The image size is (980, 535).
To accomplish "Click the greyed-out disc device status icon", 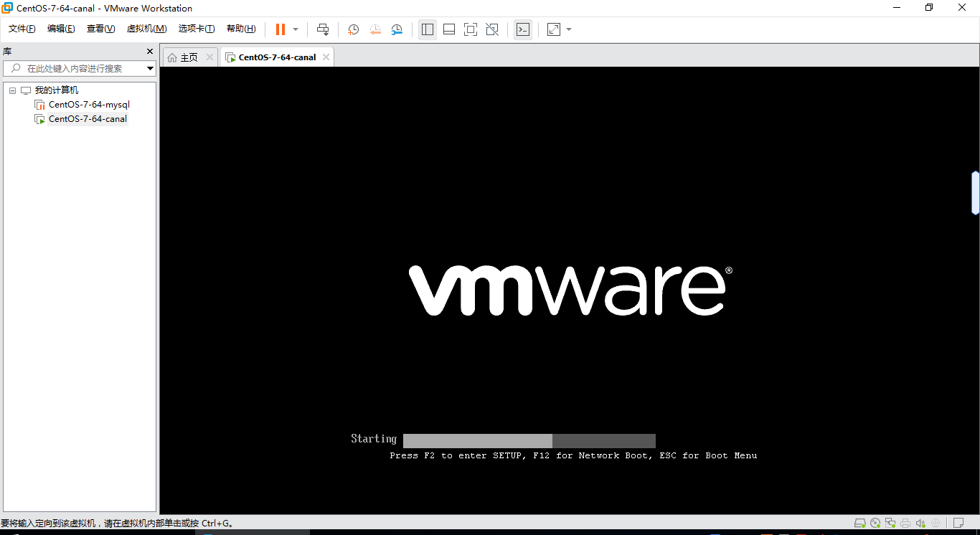I will (x=936, y=523).
